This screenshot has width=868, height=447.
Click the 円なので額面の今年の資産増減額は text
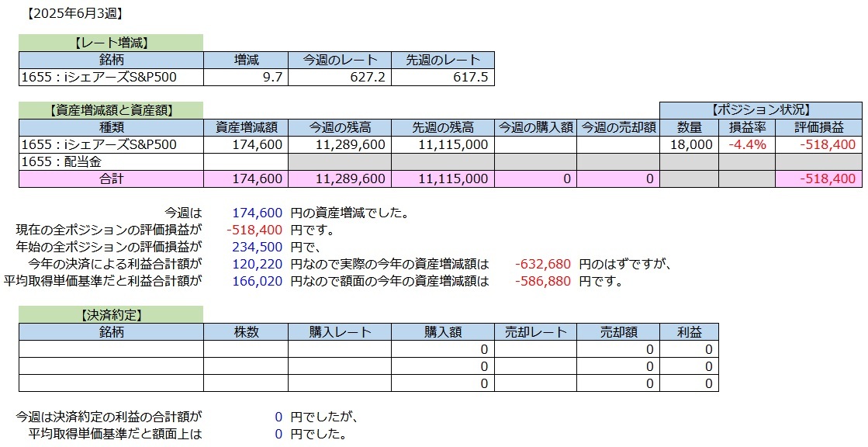[389, 281]
